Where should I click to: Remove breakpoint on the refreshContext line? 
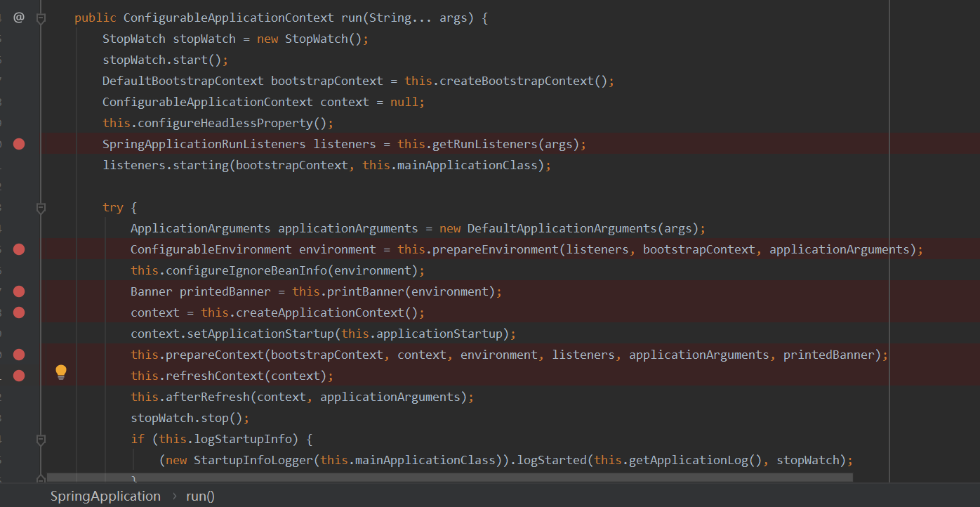pos(19,376)
